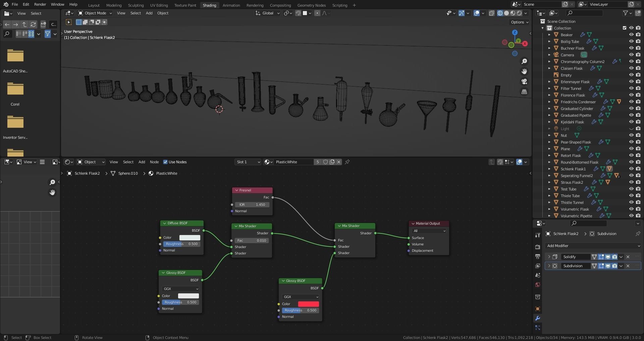Click the viewport pan hand gizmo
Viewport: 644px width, 341px height.
point(524,71)
